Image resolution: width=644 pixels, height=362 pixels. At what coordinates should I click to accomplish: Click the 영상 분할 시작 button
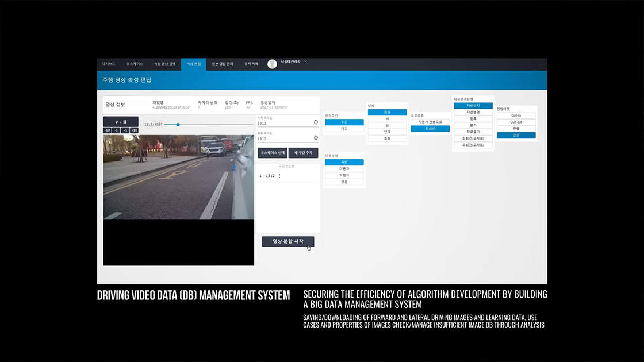(x=288, y=241)
